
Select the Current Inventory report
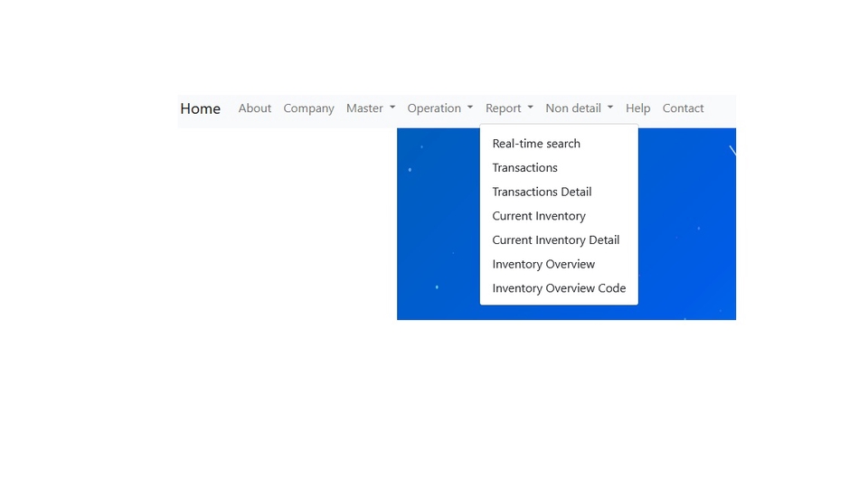coord(539,216)
